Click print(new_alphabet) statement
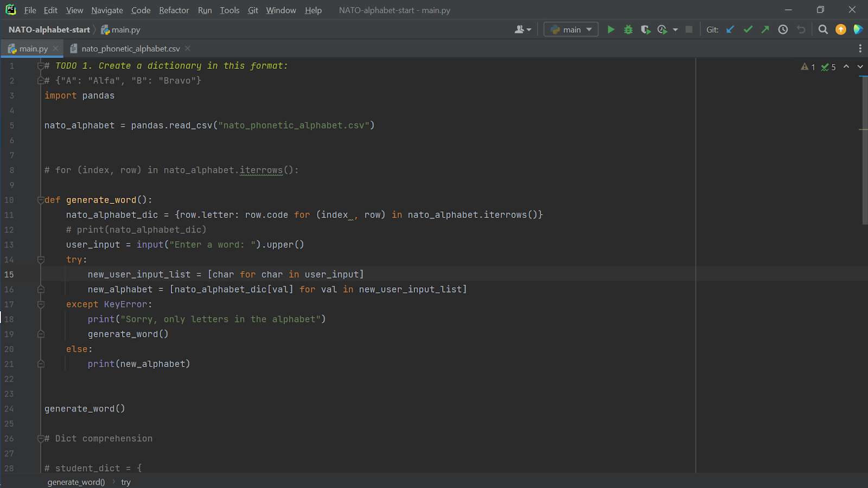 coord(139,364)
